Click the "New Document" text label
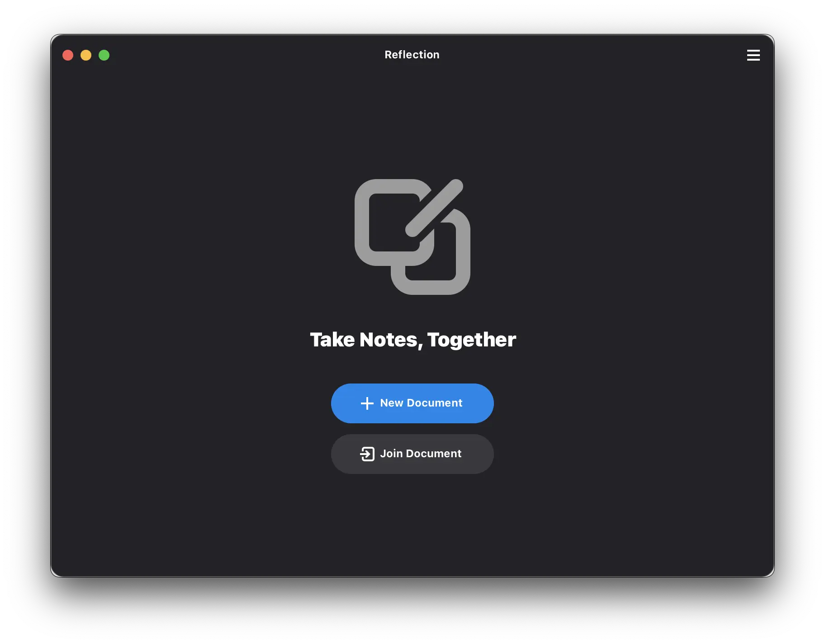Image resolution: width=825 pixels, height=644 pixels. (421, 403)
